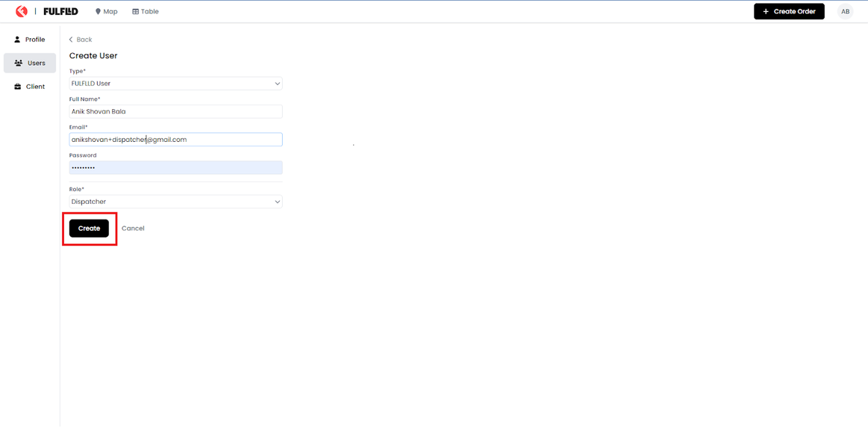This screenshot has height=428, width=868.
Task: Open the Client section in sidebar
Action: tap(29, 87)
